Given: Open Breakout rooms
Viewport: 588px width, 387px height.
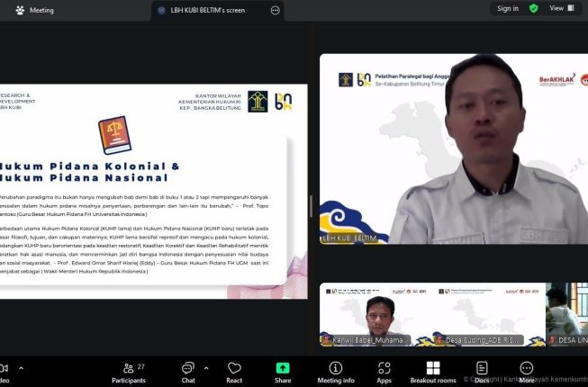Looking at the screenshot, I should click(433, 373).
